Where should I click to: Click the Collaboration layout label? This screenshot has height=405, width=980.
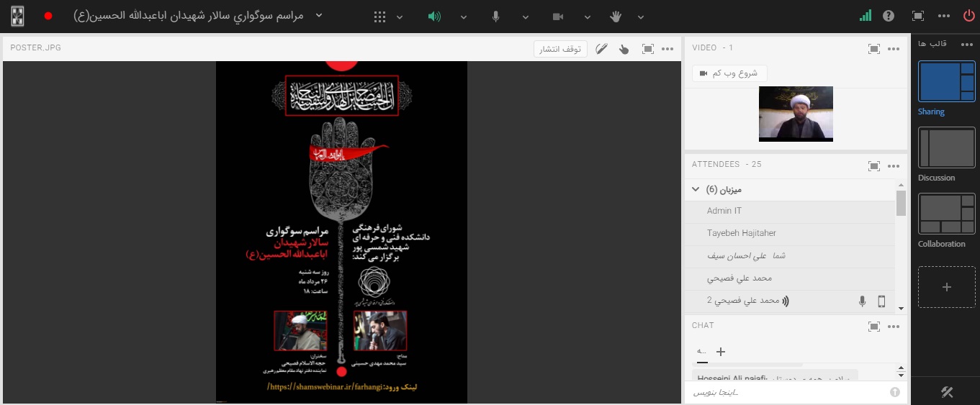pos(942,244)
